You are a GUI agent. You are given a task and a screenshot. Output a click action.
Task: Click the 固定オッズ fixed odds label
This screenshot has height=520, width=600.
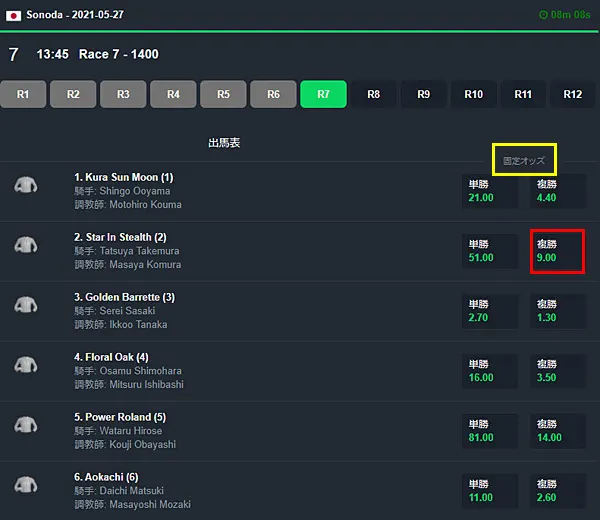tap(524, 160)
